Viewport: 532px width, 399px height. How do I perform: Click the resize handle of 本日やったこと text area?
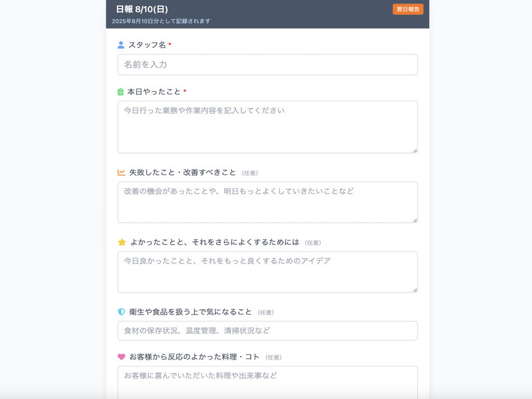pyautogui.click(x=414, y=151)
